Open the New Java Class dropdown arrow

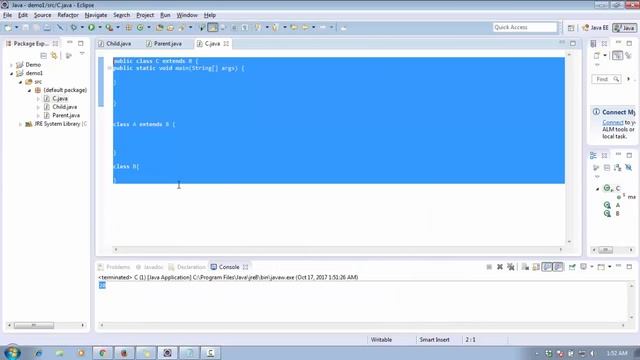tap(149, 27)
